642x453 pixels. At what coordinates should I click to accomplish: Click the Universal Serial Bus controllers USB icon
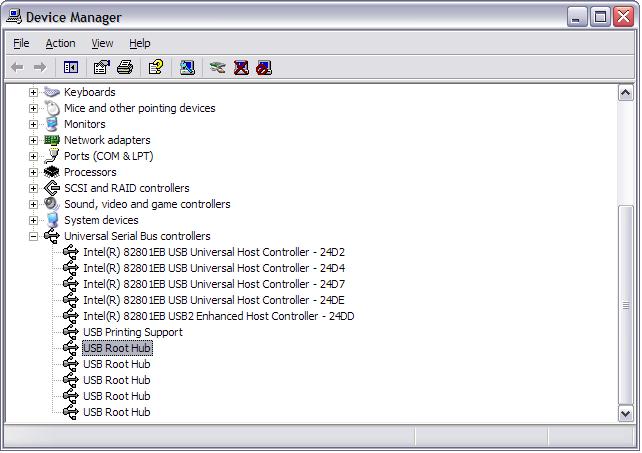52,236
